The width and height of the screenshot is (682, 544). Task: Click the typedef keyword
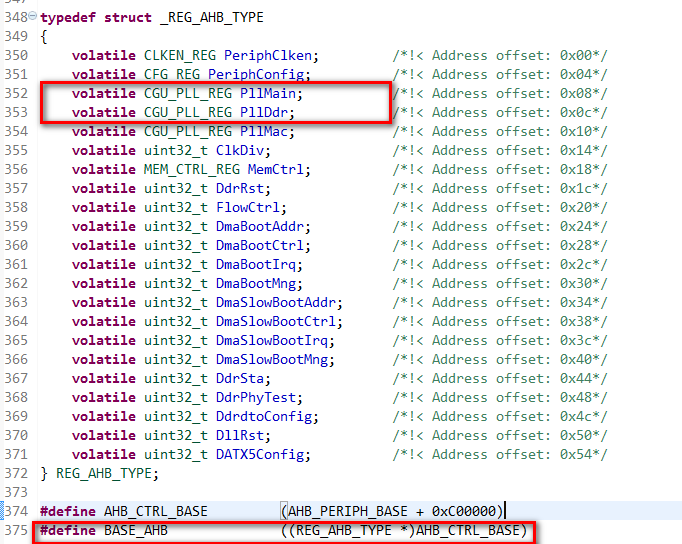tap(68, 17)
